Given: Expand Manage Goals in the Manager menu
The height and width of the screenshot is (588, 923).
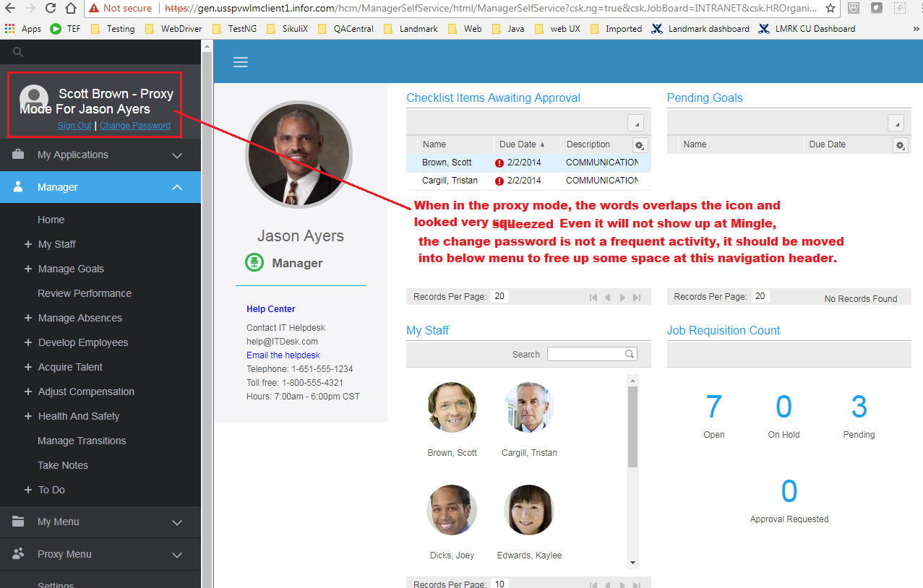Looking at the screenshot, I should (x=28, y=269).
